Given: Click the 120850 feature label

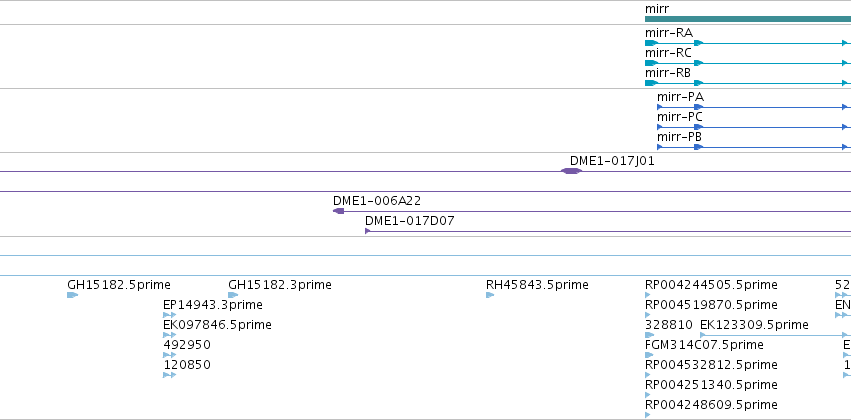Looking at the screenshot, I should 187,365.
